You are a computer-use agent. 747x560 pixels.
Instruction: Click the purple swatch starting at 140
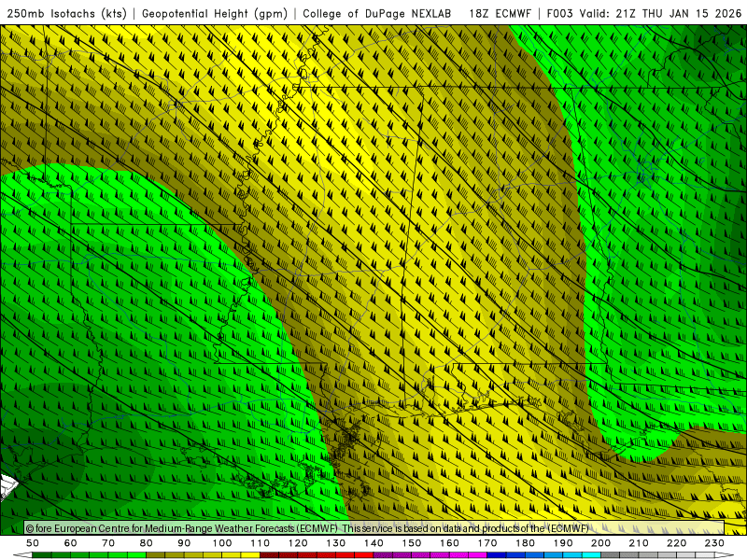click(383, 555)
